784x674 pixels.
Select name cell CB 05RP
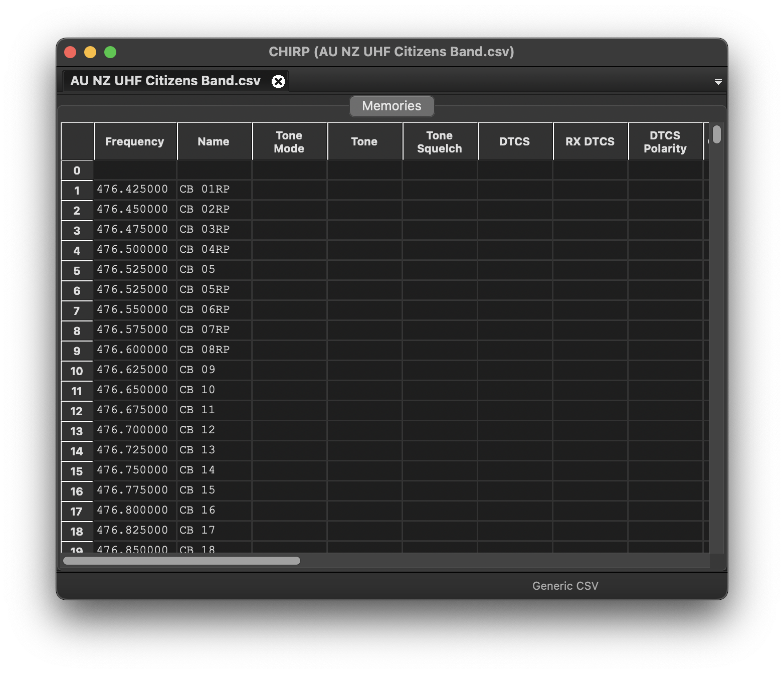pos(215,290)
